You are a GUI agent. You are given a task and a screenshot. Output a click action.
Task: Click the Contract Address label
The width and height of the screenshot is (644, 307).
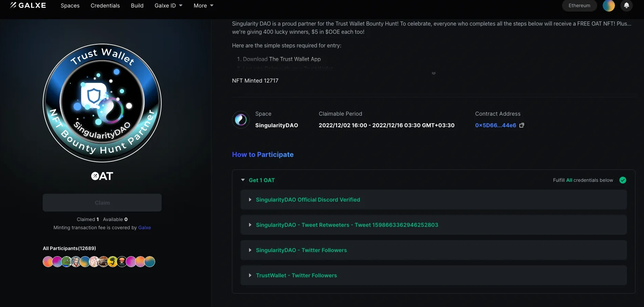498,114
